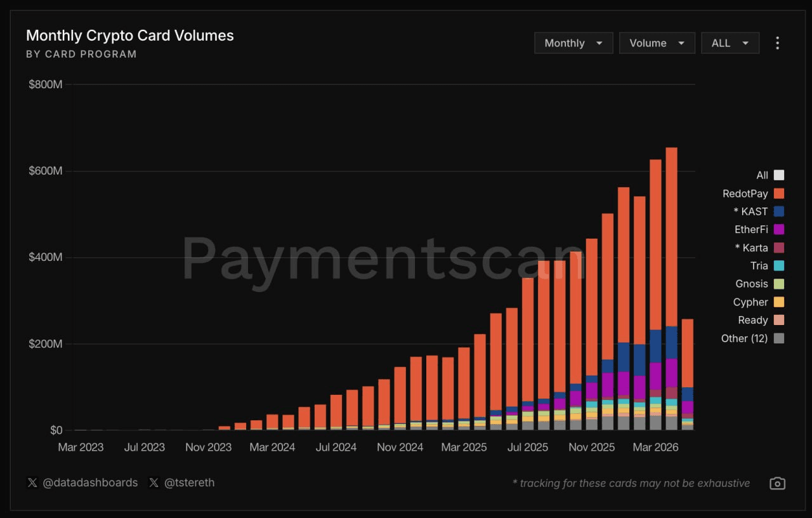The height and width of the screenshot is (518, 812).
Task: Toggle the All legend series
Action: (x=770, y=175)
